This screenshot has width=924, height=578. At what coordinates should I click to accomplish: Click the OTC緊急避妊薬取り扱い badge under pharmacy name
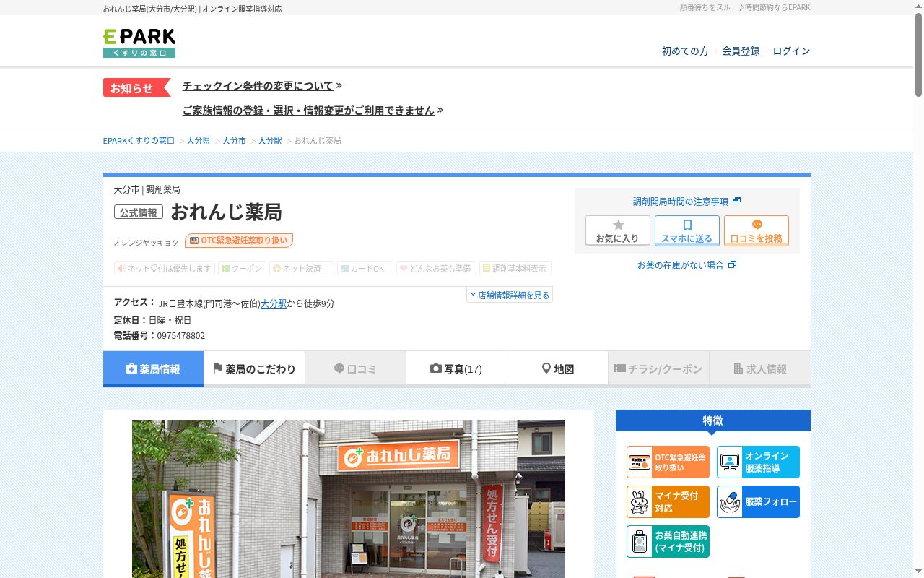239,241
